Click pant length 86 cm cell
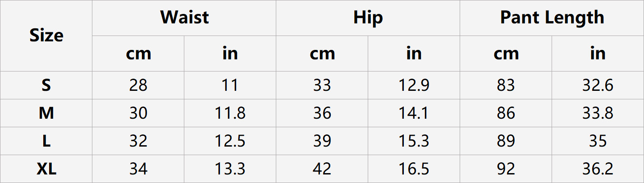 click(506, 113)
